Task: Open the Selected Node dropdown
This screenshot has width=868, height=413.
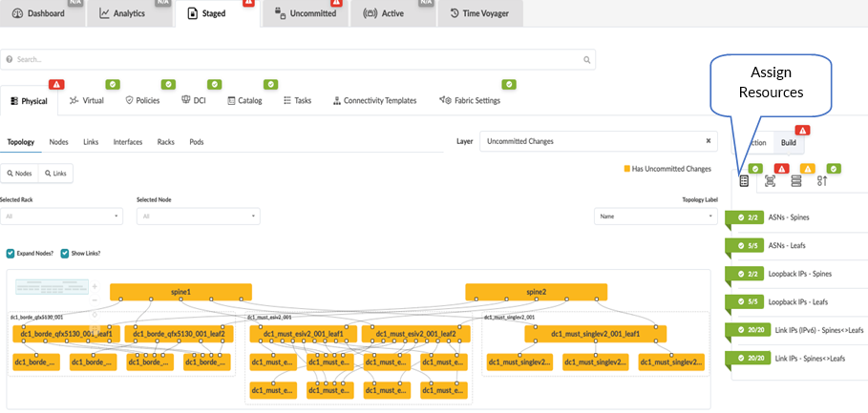Action: point(199,217)
